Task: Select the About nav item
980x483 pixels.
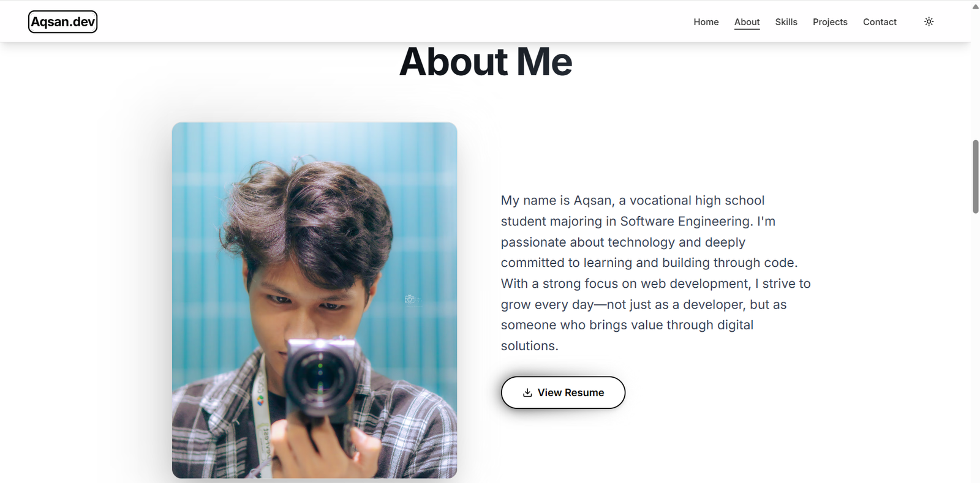Action: pos(747,22)
